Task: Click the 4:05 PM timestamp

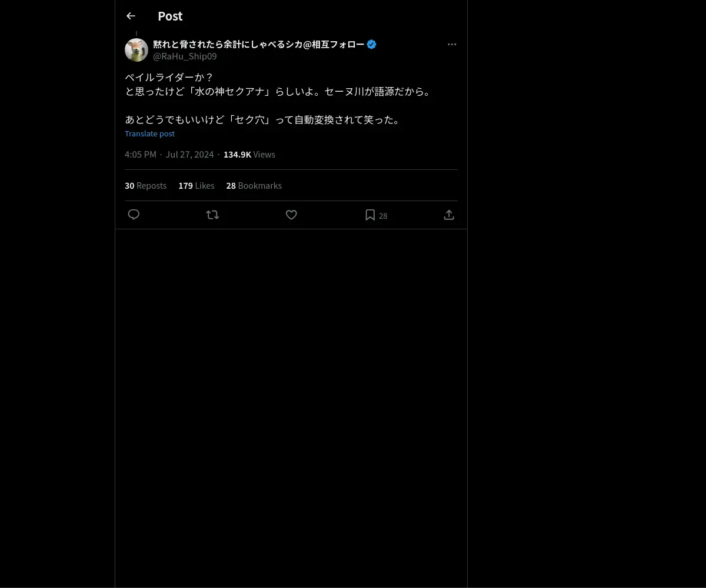Action: (x=141, y=154)
